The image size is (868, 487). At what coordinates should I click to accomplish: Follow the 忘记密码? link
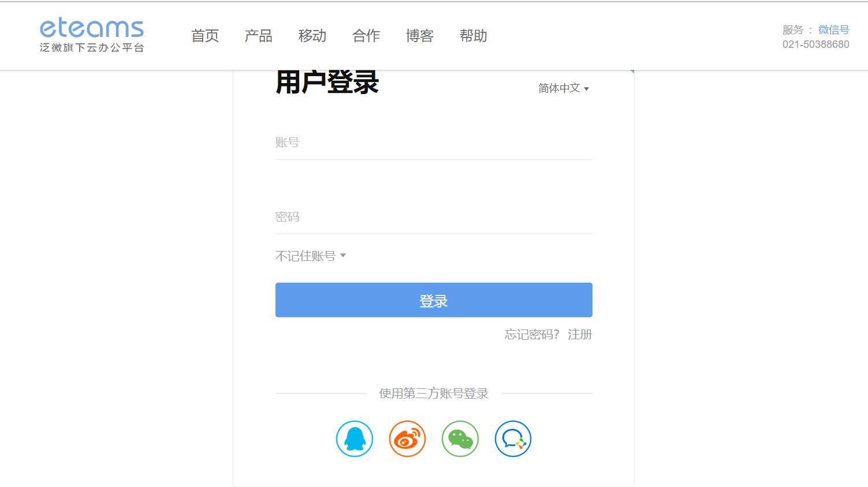[x=532, y=335]
